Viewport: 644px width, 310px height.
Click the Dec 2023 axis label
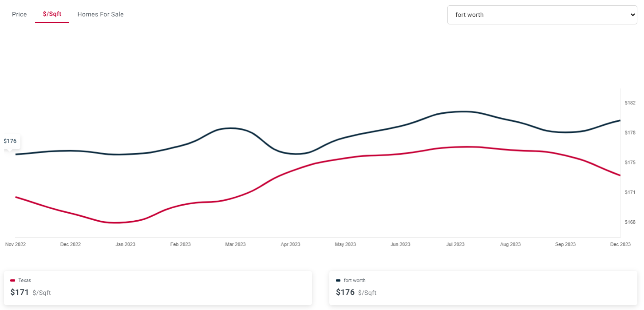620,244
